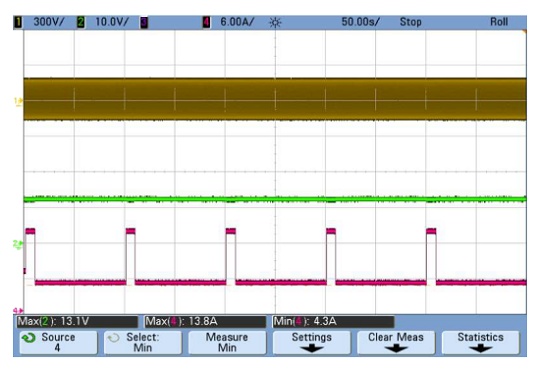Image resolution: width=540 pixels, height=373 pixels.
Task: Click the 50.00s/ timebase readout
Action: tap(360, 22)
